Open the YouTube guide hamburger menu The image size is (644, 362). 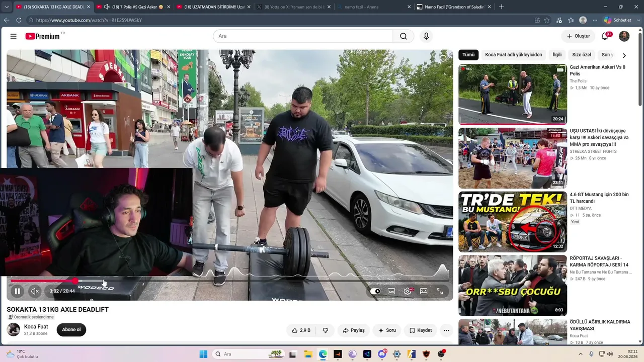point(14,36)
